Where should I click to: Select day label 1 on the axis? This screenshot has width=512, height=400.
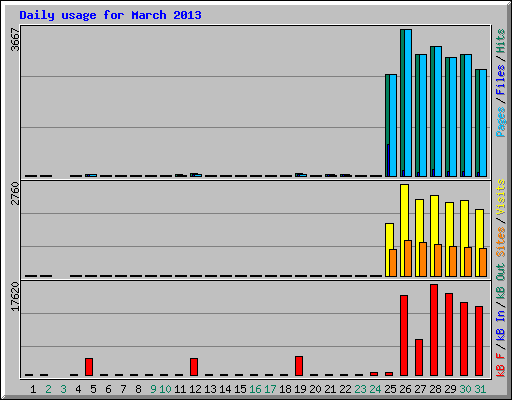(x=33, y=389)
